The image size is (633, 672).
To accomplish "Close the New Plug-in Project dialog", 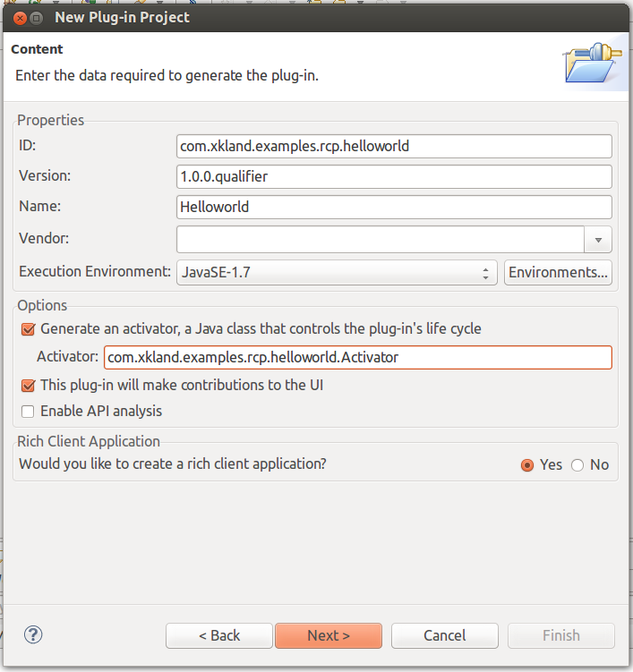I will [20, 18].
